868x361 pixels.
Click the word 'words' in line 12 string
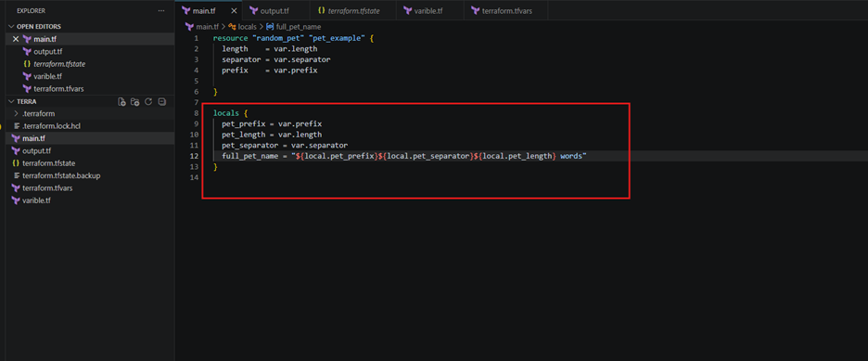click(x=570, y=157)
